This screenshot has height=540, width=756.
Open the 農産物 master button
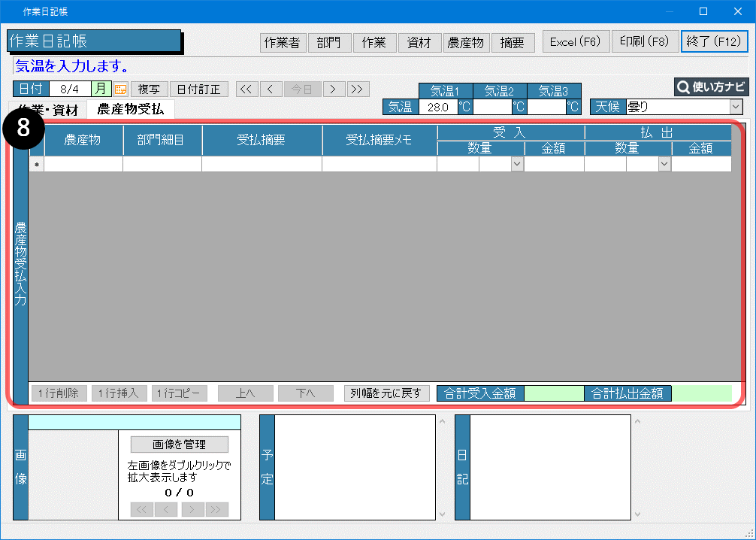(465, 43)
